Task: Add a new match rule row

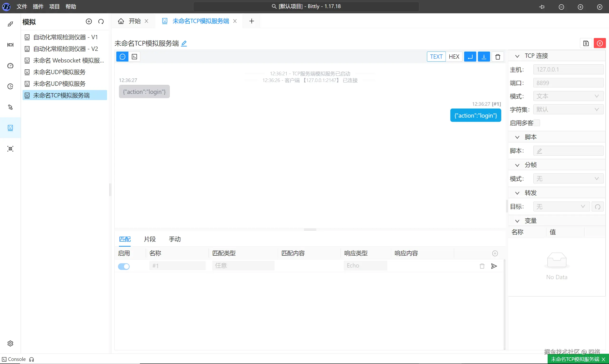Action: (495, 253)
